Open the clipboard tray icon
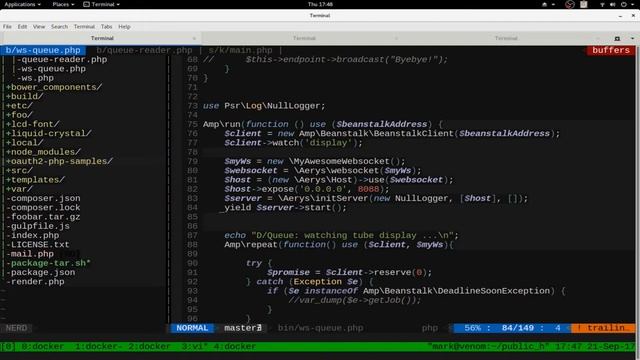 click(x=584, y=4)
